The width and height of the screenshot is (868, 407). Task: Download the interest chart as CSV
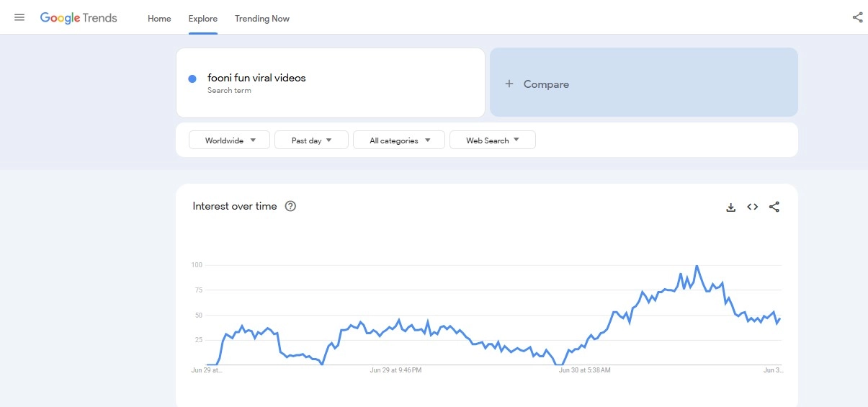click(x=730, y=207)
